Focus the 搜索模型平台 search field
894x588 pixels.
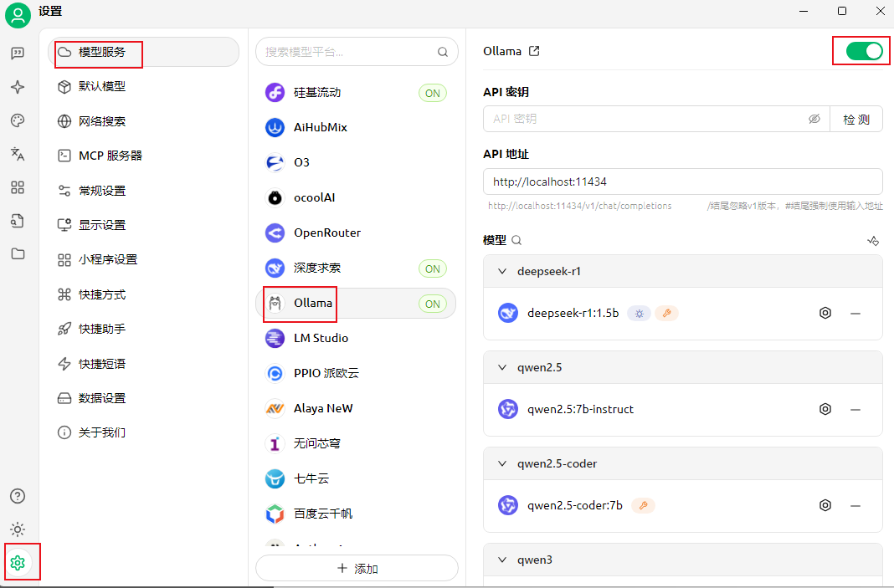357,52
